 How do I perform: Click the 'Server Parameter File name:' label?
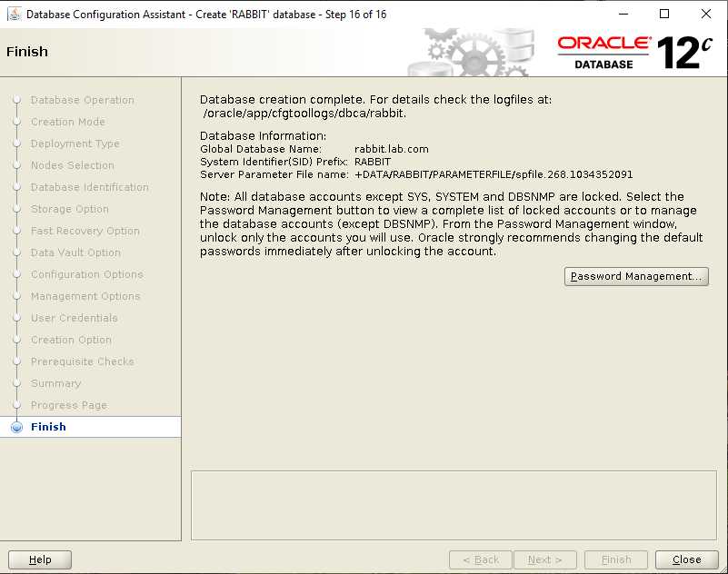click(x=274, y=174)
